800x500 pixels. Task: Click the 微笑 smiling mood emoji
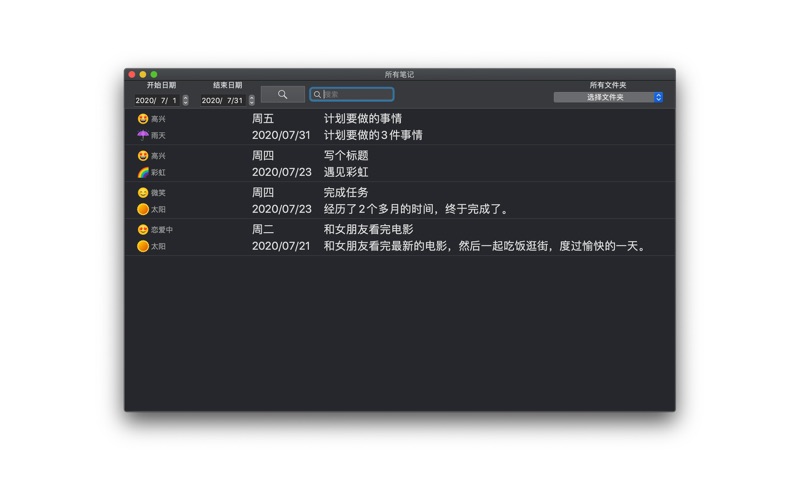point(143,192)
